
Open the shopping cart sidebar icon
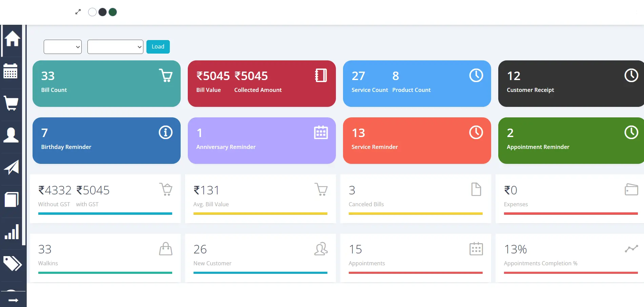click(x=11, y=103)
